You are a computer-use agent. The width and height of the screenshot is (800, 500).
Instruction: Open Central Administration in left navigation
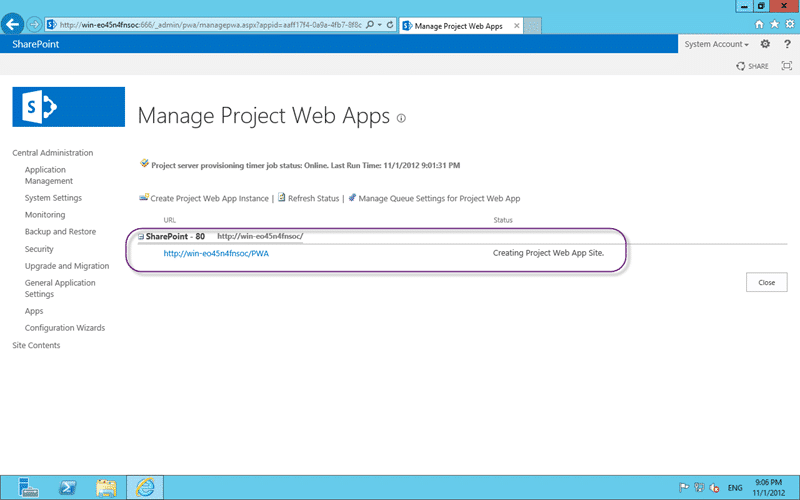(53, 153)
